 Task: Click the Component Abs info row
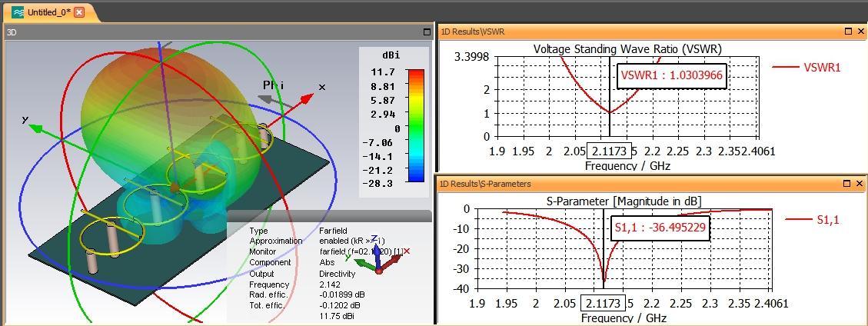291,262
